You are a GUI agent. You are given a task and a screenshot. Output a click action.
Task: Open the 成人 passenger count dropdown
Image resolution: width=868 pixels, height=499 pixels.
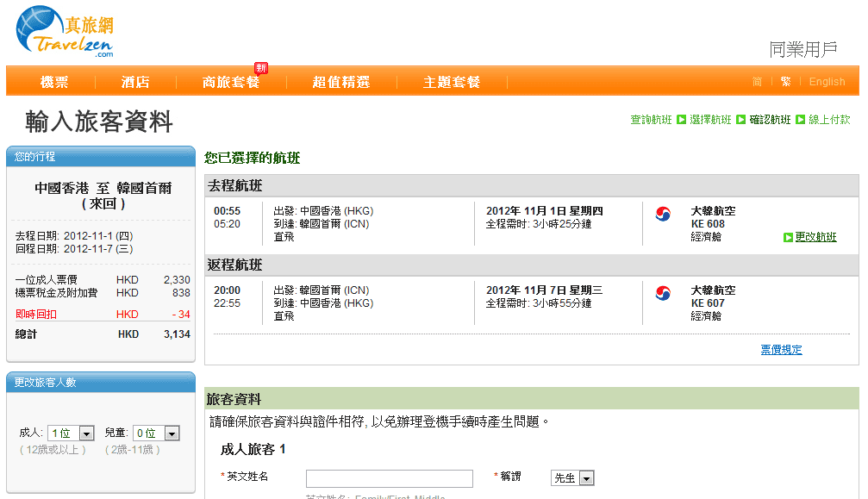72,434
